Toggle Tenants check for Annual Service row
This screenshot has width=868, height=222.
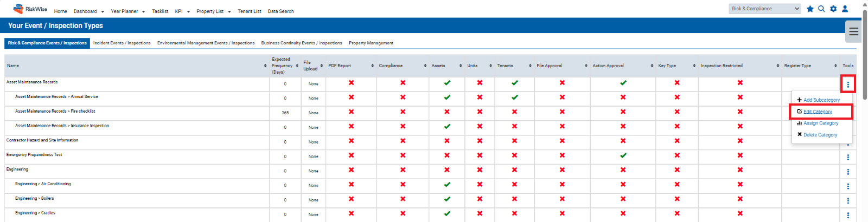pos(514,97)
